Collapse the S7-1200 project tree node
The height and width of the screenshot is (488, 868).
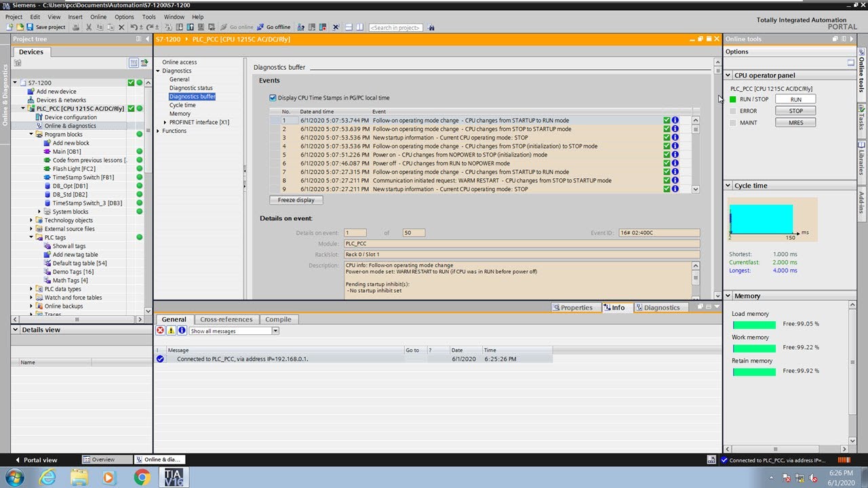(x=15, y=83)
